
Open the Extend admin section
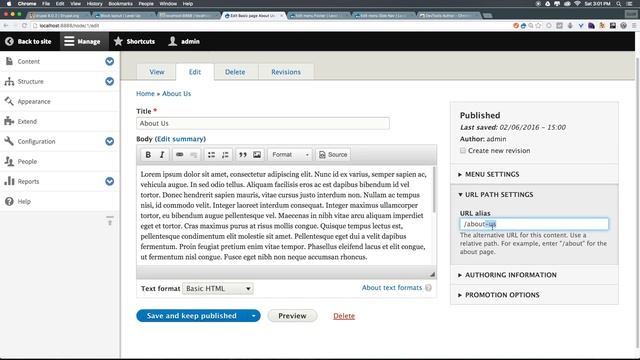click(x=27, y=122)
